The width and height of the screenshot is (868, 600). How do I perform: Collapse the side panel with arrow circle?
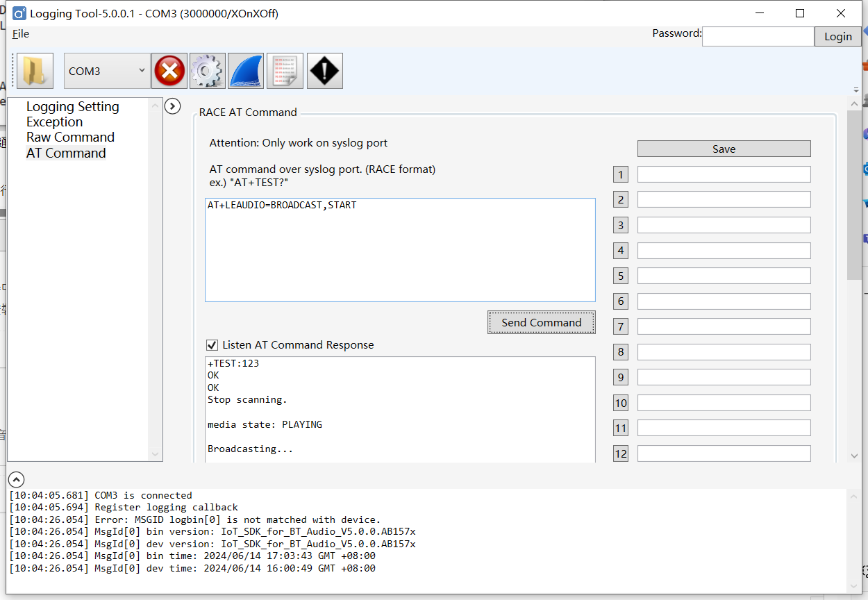tap(172, 106)
